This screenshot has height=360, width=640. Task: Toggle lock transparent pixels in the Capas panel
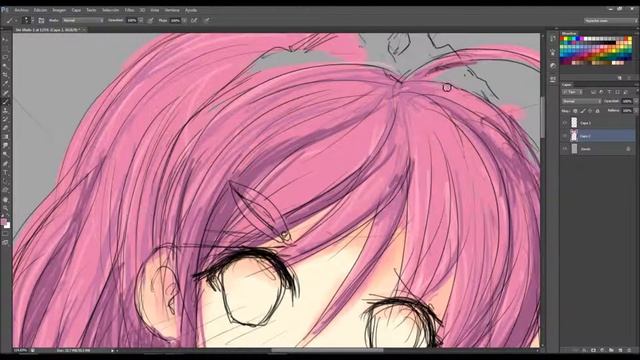pos(575,111)
